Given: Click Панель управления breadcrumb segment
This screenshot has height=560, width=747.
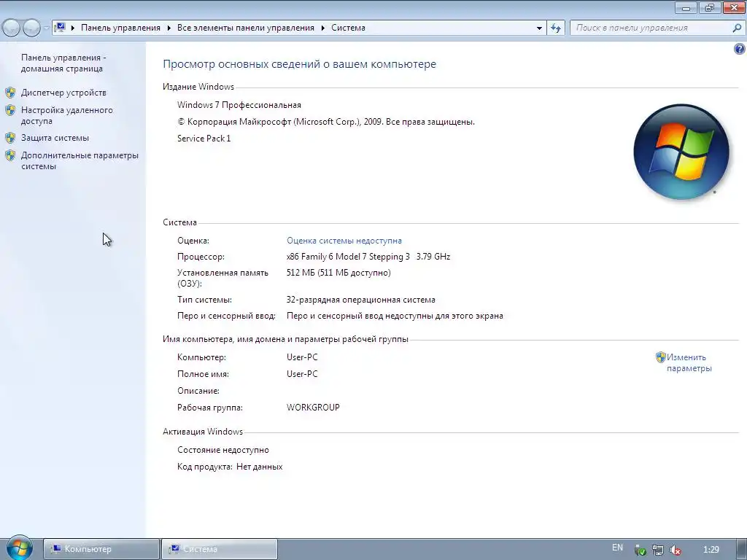Looking at the screenshot, I should point(120,28).
